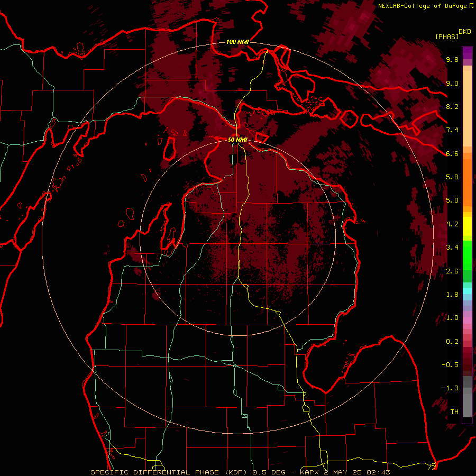
Task: Pick the purple band atop the color bar
Action: (x=467, y=53)
